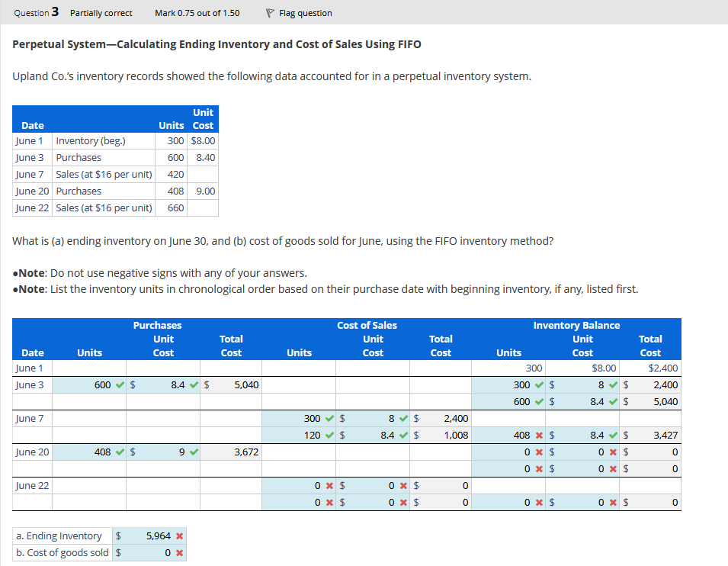
Task: Click the checkmark beside 300 Cost of Sales units
Action: (x=329, y=417)
